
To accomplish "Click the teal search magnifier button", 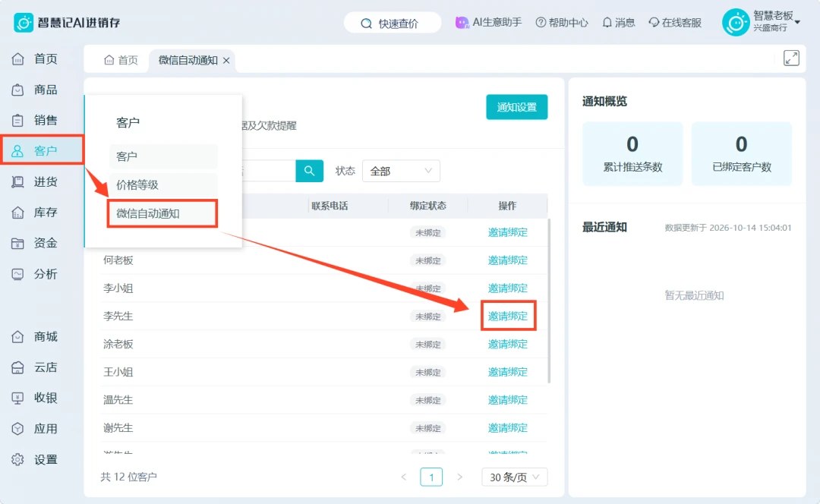I will 310,171.
